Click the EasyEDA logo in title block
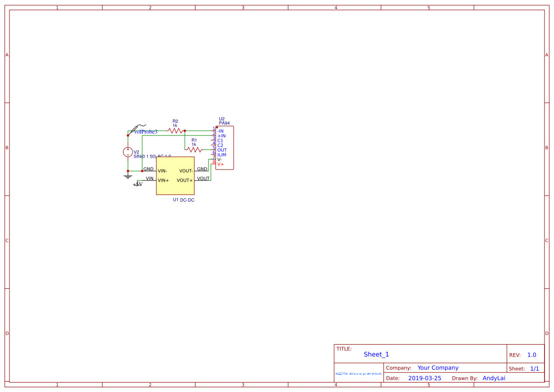Viewport: 554px width, 392px height. click(x=359, y=374)
